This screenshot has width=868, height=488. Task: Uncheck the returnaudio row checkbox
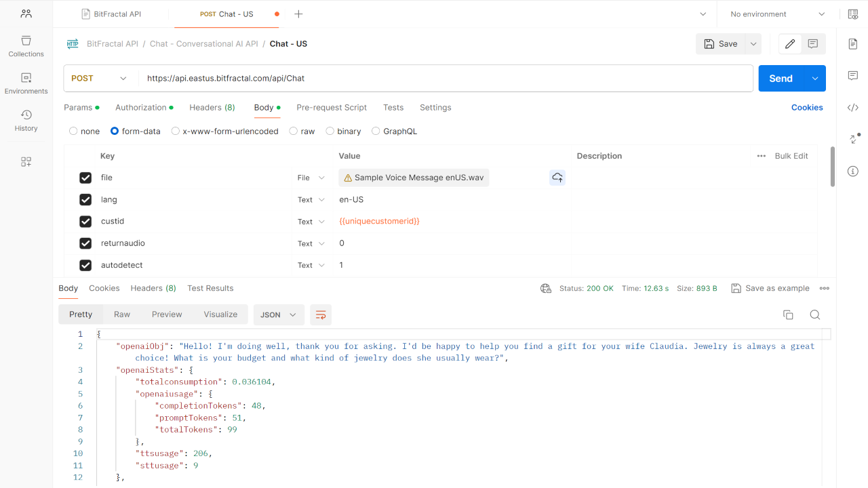[85, 243]
